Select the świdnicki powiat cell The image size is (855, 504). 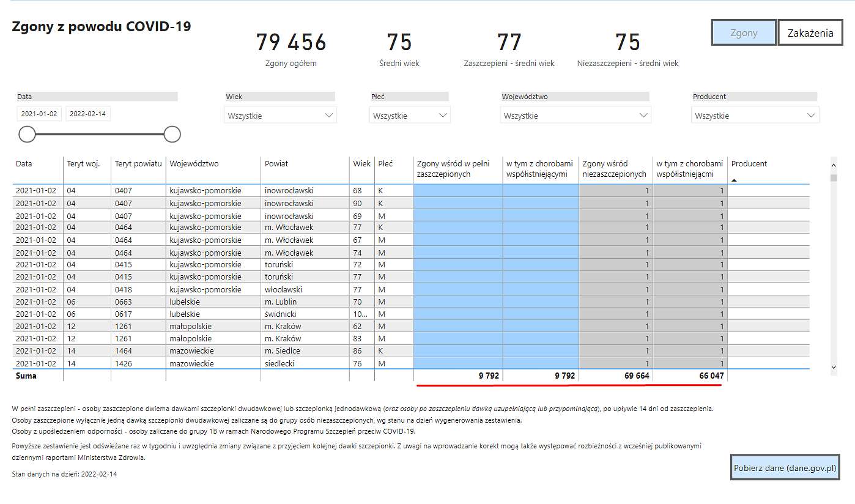pyautogui.click(x=305, y=314)
